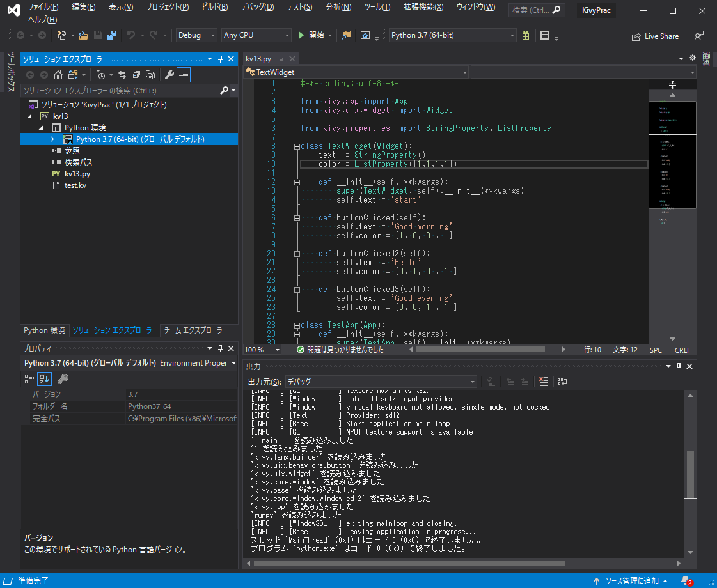Image resolution: width=717 pixels, height=588 pixels.
Task: Click the split editor handle above scrollbar
Action: click(672, 84)
